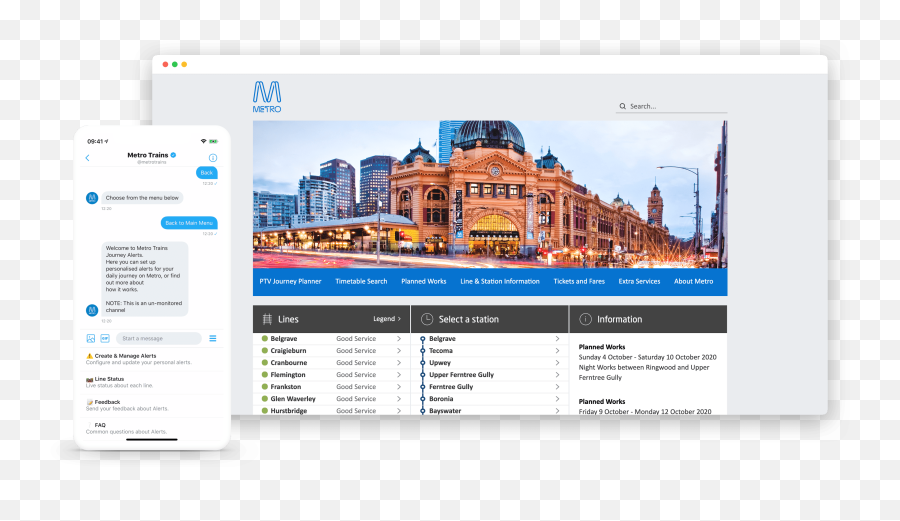Tap the image attachment icon in chat
This screenshot has height=521, width=900.
91,339
